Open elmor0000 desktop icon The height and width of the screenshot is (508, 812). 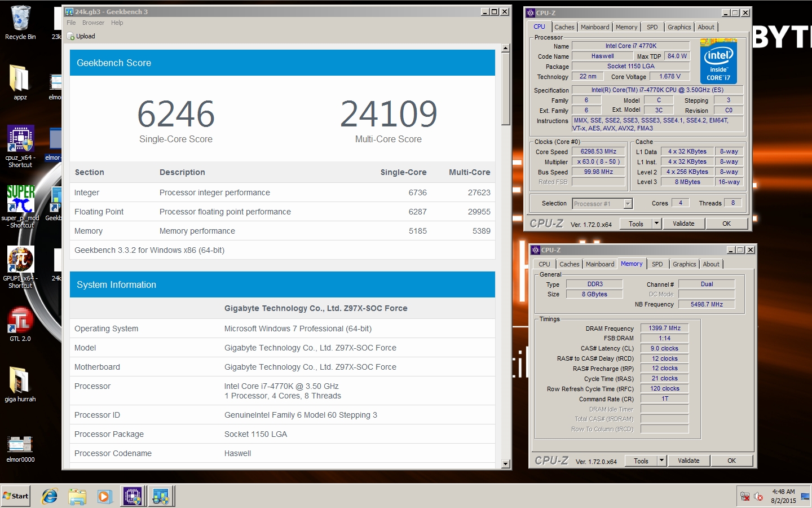pos(20,449)
